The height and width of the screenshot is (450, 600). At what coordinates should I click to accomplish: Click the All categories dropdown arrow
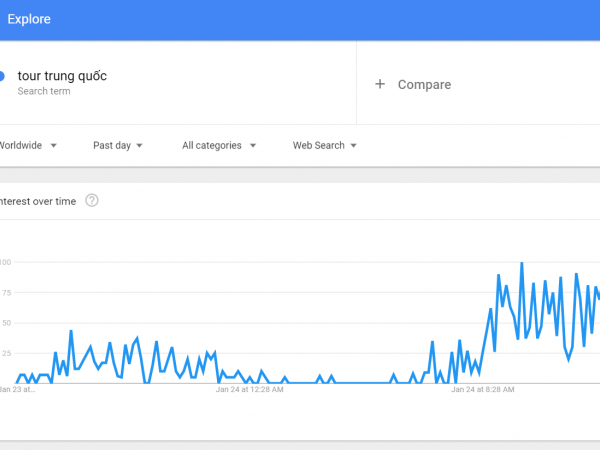(253, 146)
